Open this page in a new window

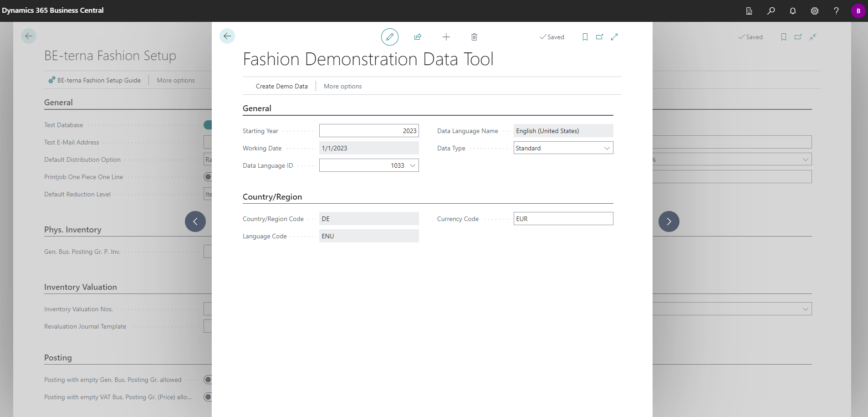click(599, 37)
